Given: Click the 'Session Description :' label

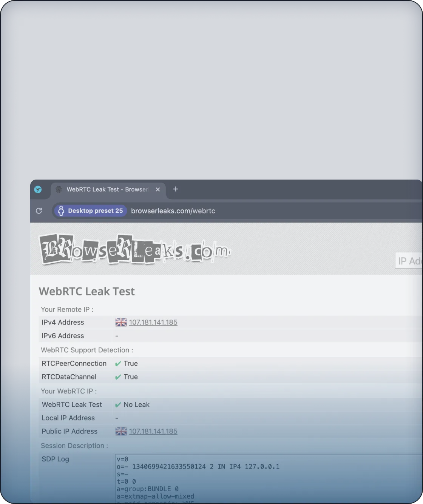Looking at the screenshot, I should pyautogui.click(x=74, y=446).
